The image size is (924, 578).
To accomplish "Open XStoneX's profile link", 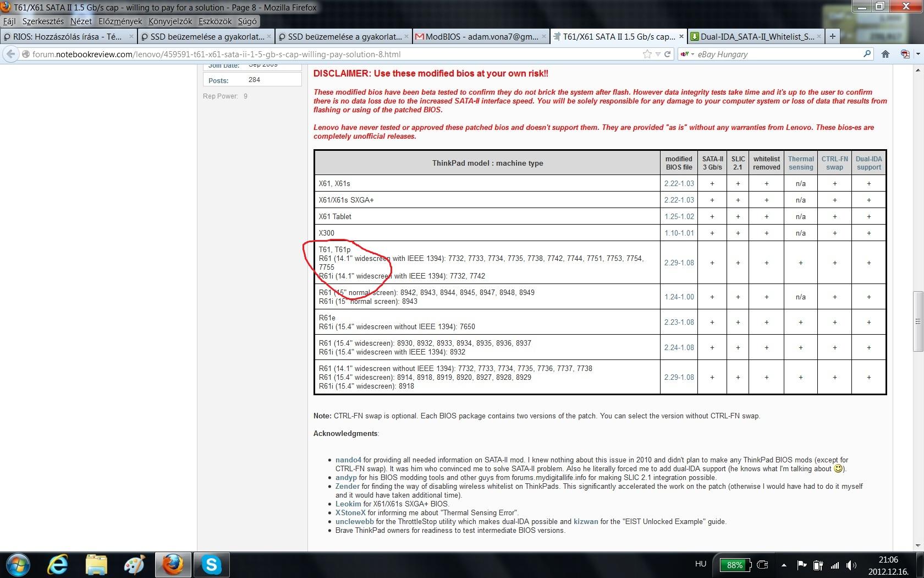I will point(350,512).
